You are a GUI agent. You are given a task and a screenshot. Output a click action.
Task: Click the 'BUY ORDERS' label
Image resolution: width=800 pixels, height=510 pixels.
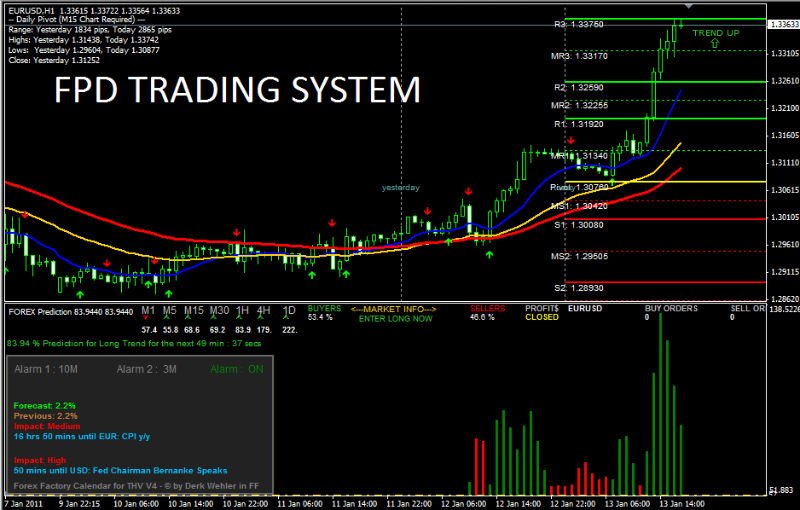(671, 309)
